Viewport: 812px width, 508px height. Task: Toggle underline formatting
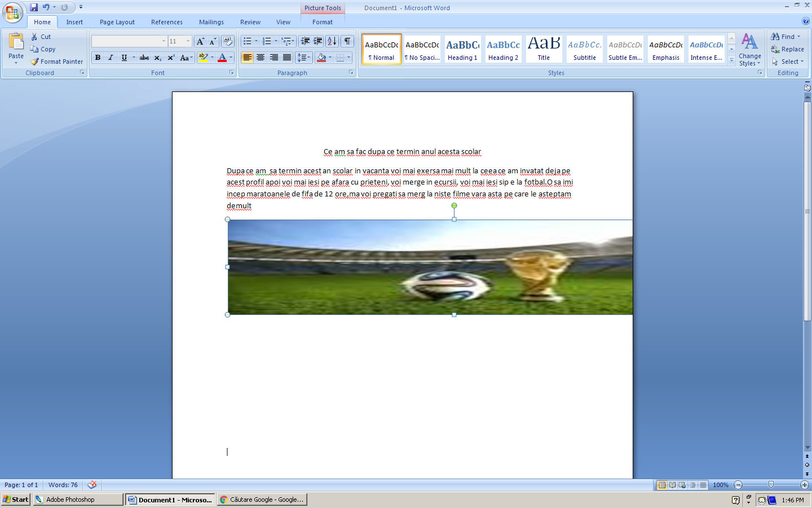point(124,58)
